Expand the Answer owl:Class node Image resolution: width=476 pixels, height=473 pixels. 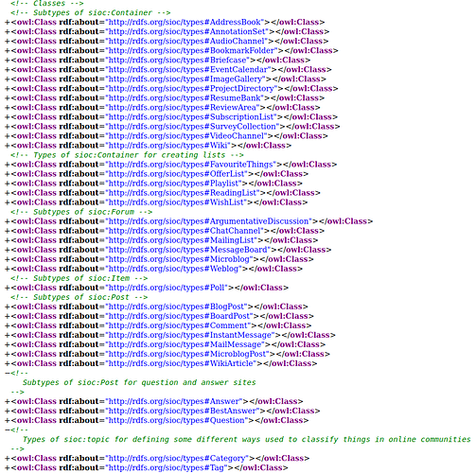point(8,401)
